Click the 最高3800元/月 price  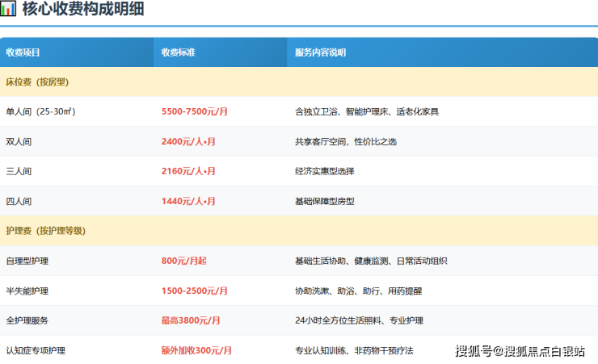pos(191,320)
